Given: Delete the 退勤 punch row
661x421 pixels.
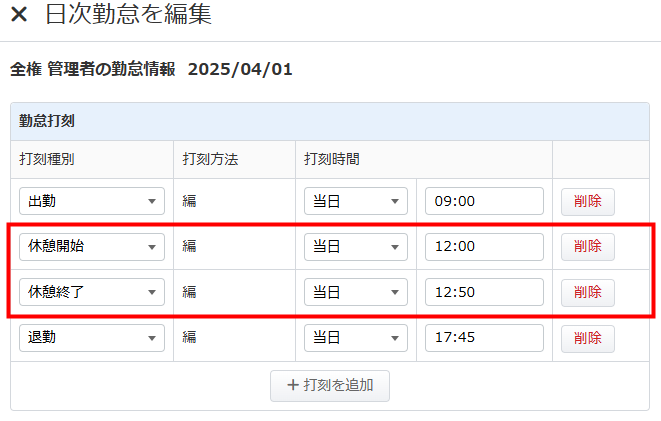Looking at the screenshot, I should coord(588,338).
